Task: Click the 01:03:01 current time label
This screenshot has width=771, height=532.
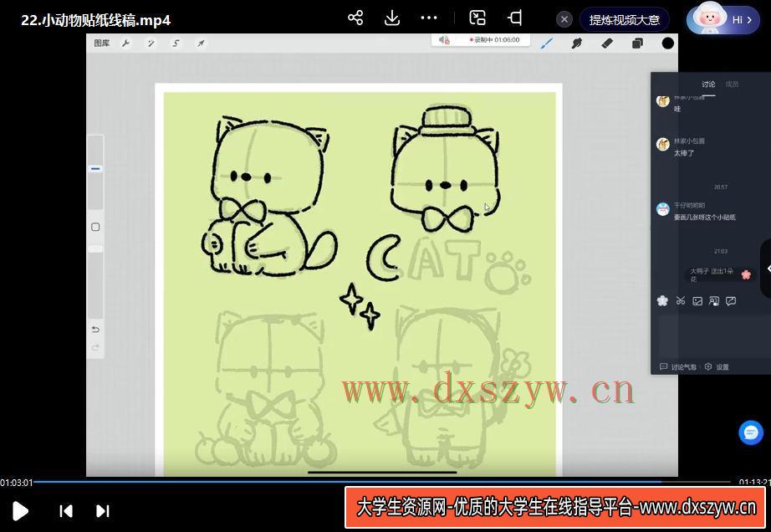Action: [16, 483]
